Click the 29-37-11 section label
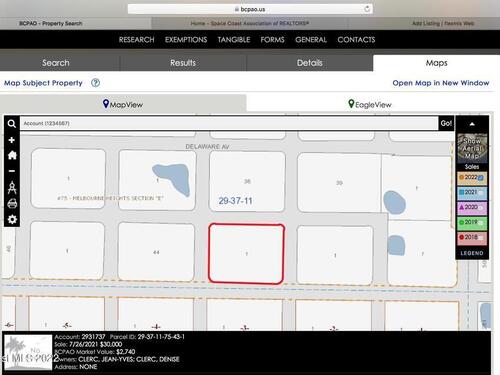Viewport: 500px width, 375px height. click(235, 201)
